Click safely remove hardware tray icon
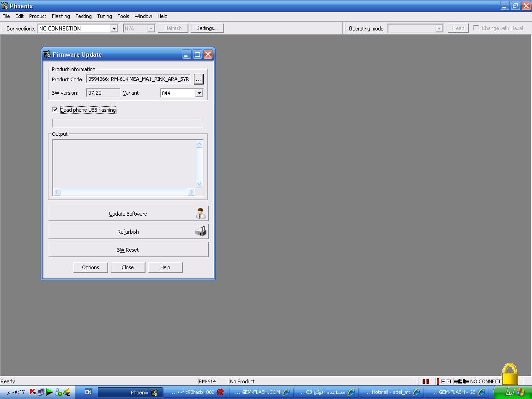This screenshot has height=399, width=532. (66, 392)
